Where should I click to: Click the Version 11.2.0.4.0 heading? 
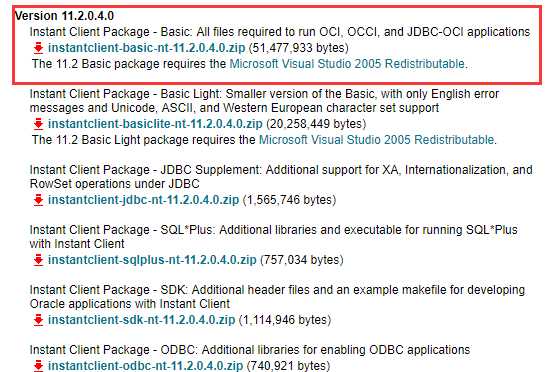click(x=64, y=16)
